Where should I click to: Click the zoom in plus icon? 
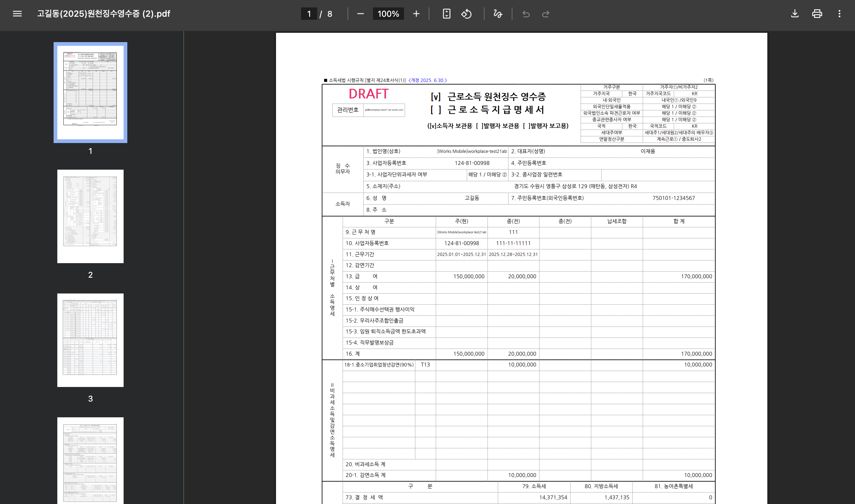(416, 14)
